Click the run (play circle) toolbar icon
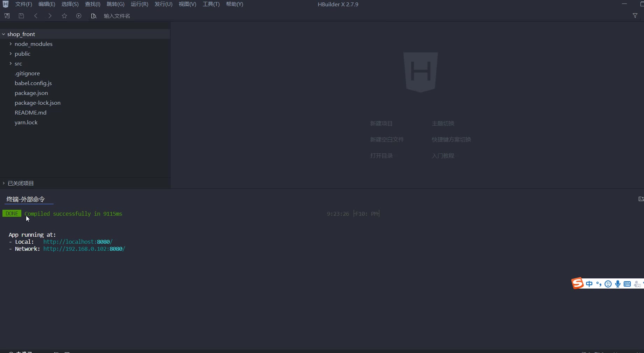This screenshot has height=353, width=644. [x=79, y=16]
